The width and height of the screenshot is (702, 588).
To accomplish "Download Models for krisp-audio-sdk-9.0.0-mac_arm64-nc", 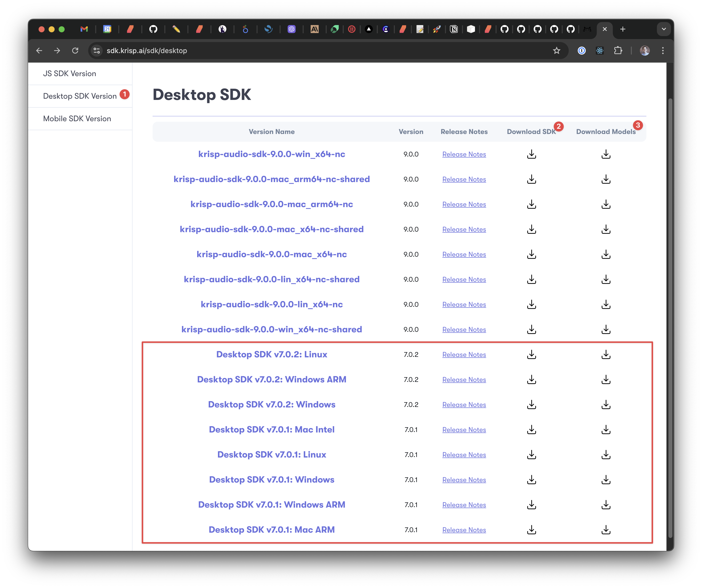I will click(606, 204).
